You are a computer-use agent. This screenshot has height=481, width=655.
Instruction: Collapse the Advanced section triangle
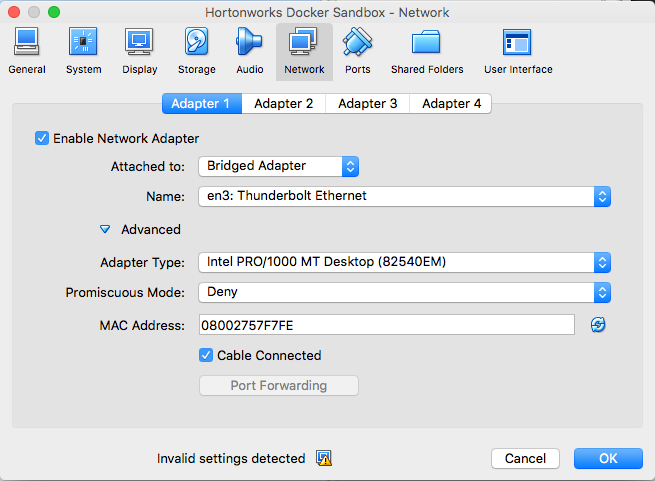(105, 229)
